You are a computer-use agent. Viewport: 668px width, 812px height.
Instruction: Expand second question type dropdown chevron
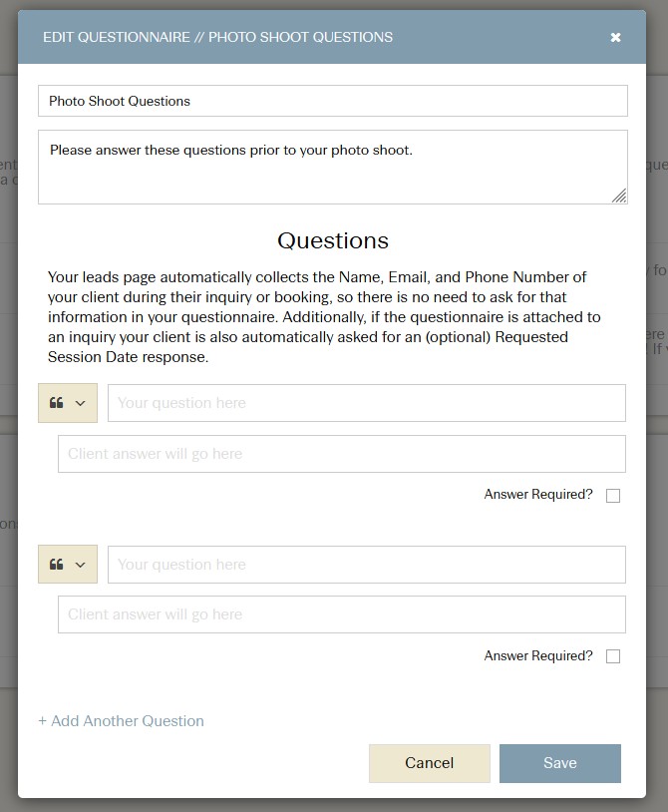pos(80,565)
